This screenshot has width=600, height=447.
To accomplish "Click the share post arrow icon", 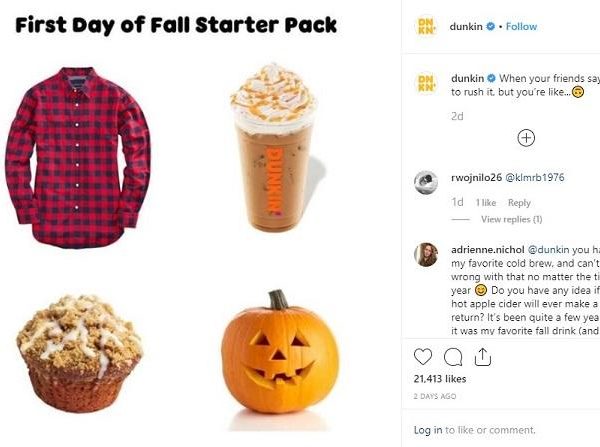I will coord(482,357).
